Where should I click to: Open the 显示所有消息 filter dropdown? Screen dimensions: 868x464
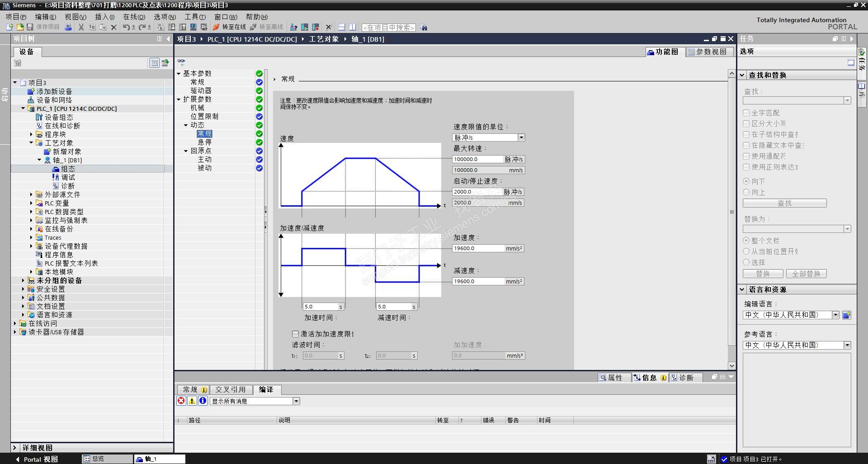point(296,401)
